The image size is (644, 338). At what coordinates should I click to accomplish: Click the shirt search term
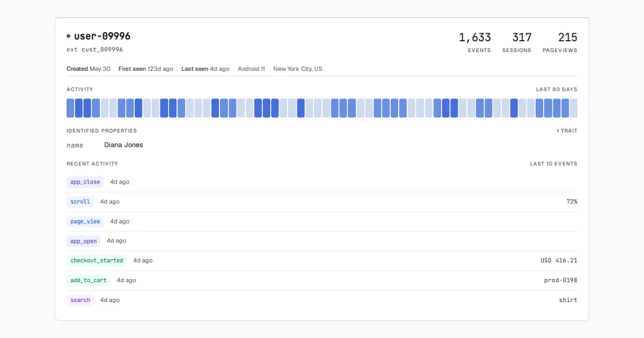coord(568,300)
